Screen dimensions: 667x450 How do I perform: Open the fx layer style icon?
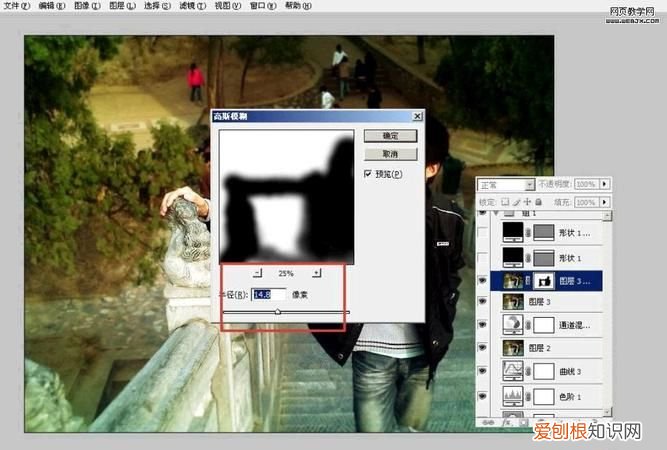(x=507, y=422)
